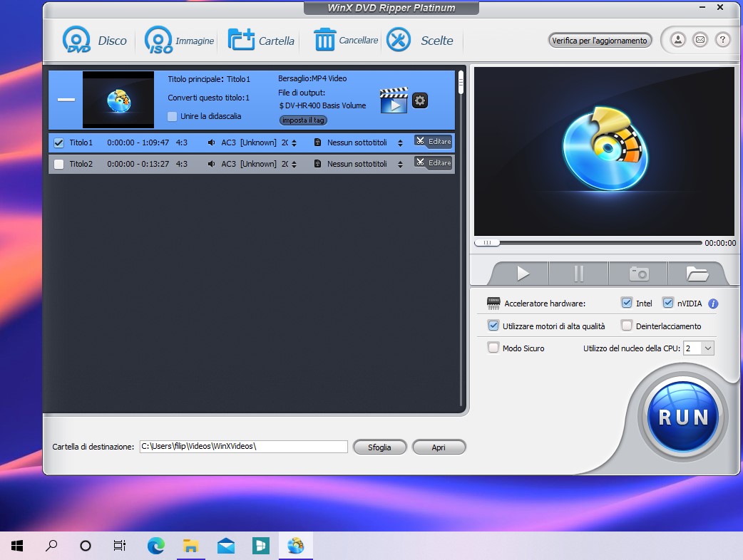Click the Titolo2 subtitle icon
The height and width of the screenshot is (560, 743).
317,164
